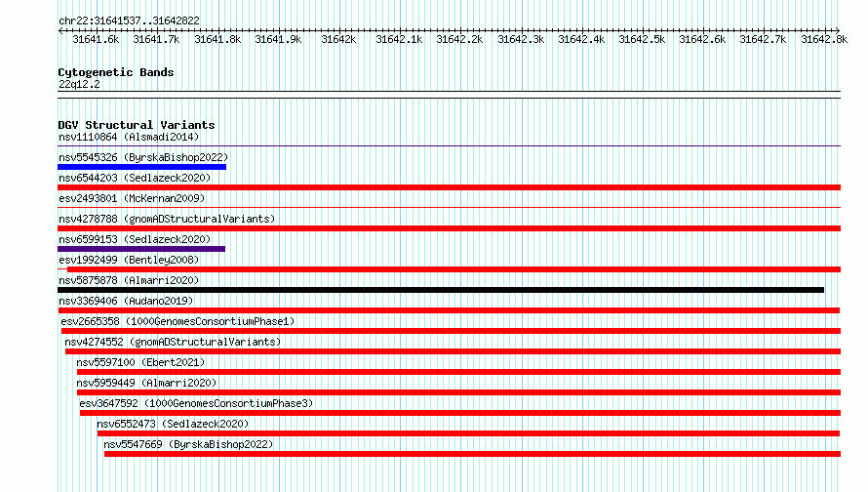Click the 31642.4k ruler tick label

[x=581, y=39]
